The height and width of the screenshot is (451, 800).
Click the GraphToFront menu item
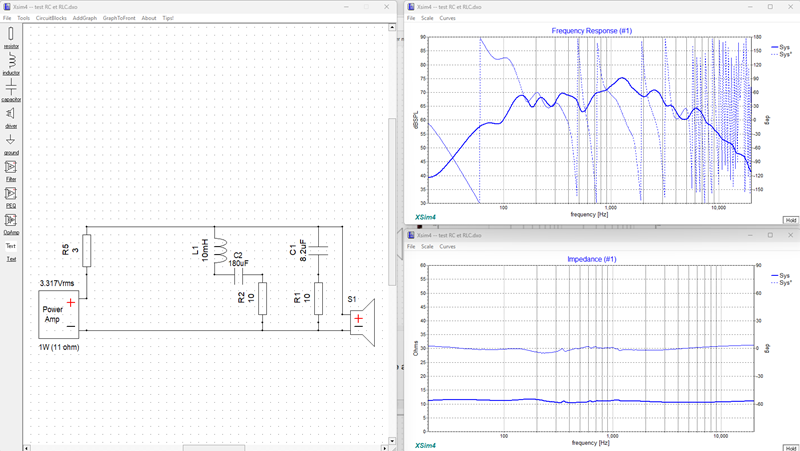tap(119, 18)
